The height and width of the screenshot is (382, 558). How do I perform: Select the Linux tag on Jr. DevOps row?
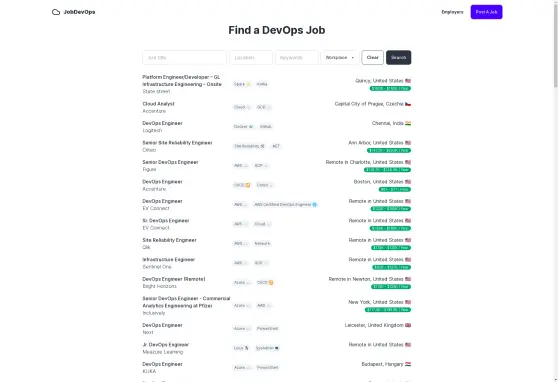tap(241, 348)
